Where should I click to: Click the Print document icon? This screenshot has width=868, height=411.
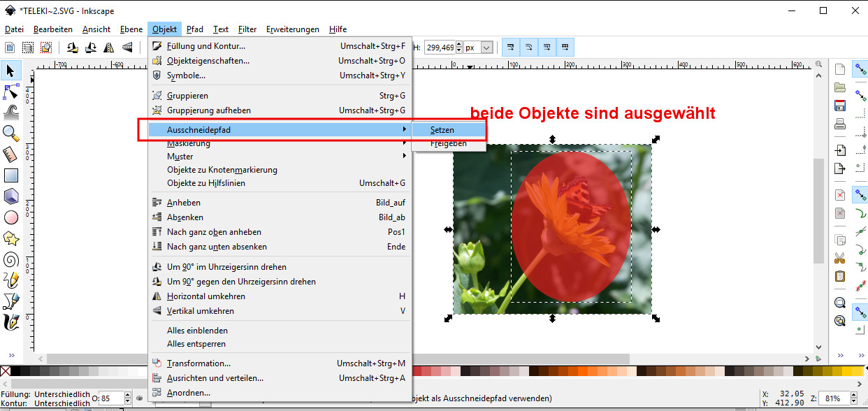pos(840,124)
